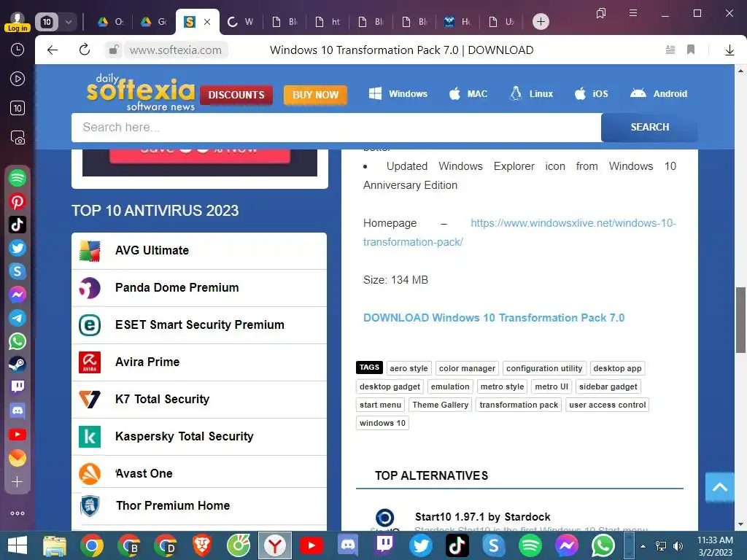Open the tab group counter 10

click(x=47, y=22)
